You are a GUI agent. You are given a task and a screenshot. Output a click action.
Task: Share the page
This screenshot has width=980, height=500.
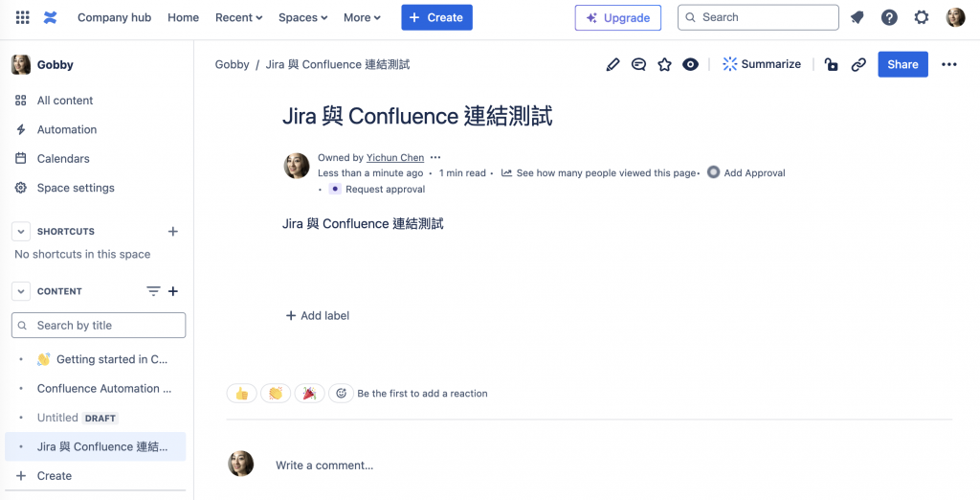(x=902, y=64)
